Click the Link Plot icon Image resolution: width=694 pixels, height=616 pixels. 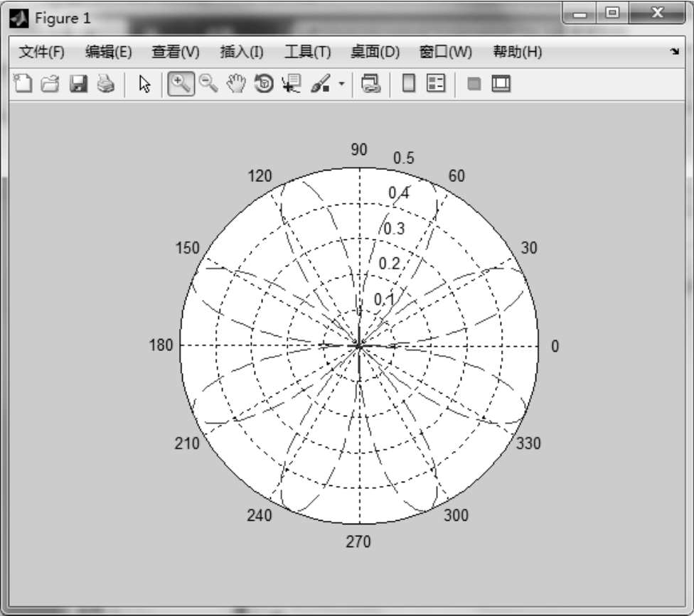(370, 84)
